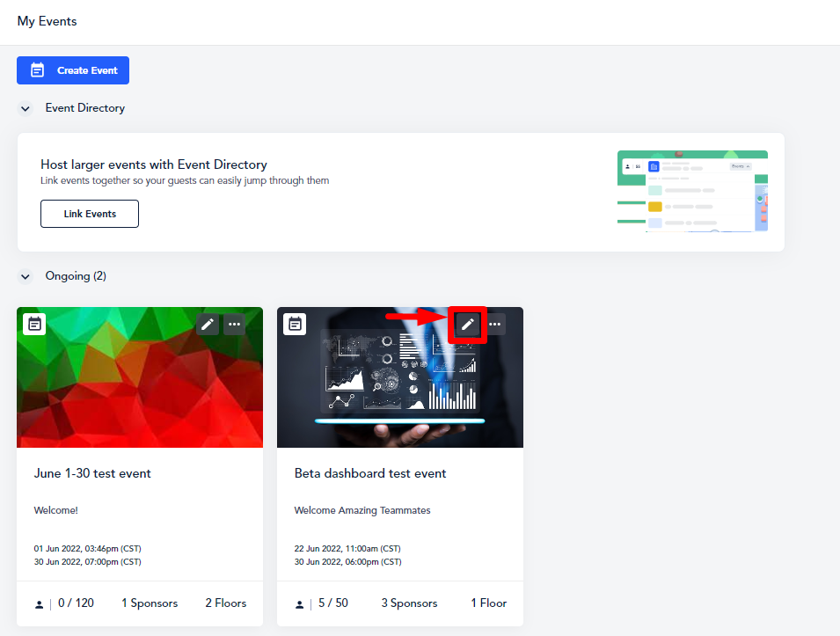The height and width of the screenshot is (636, 840).
Task: Edit the Beta dashboard test event
Action: point(468,325)
